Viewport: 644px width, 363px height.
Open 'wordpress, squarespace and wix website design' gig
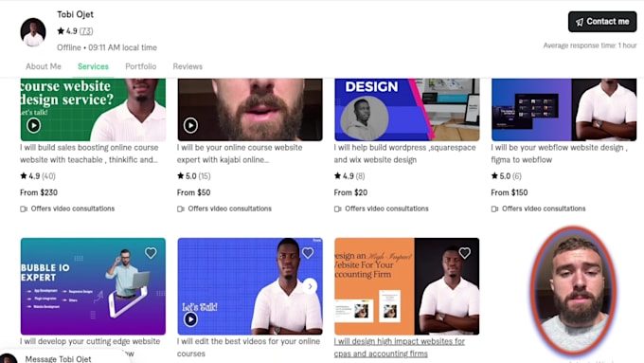tap(404, 154)
